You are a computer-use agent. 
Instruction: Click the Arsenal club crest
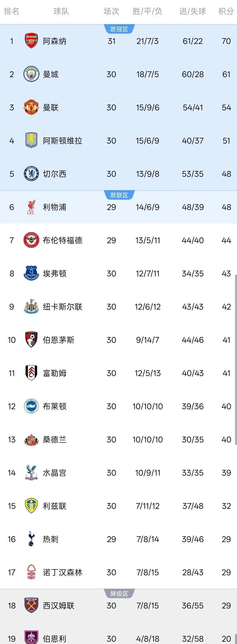point(31,41)
